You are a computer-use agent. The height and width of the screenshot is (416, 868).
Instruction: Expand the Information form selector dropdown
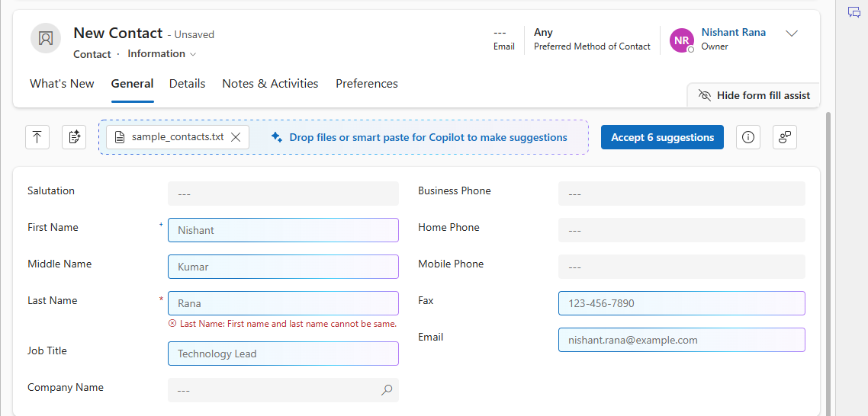[162, 54]
